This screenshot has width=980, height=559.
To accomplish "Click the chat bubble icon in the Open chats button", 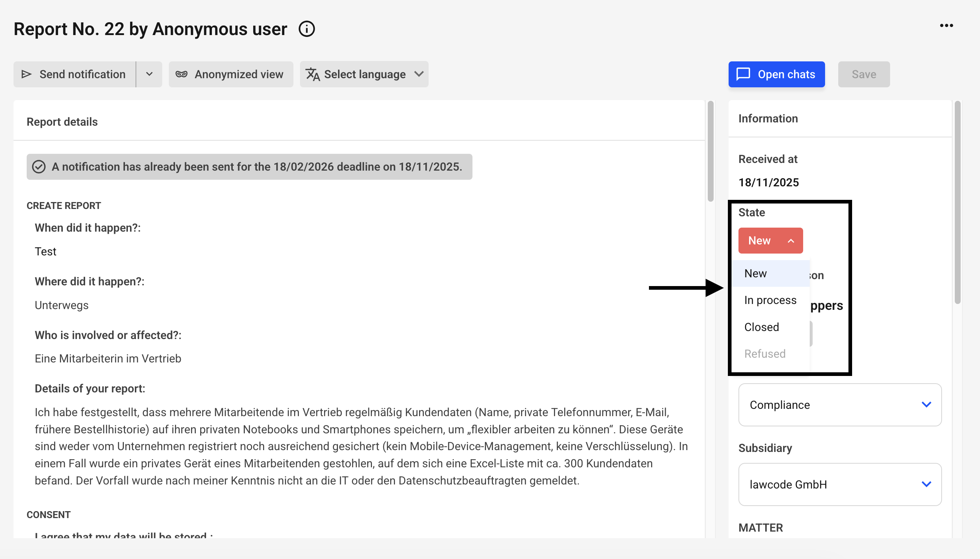I will tap(743, 74).
